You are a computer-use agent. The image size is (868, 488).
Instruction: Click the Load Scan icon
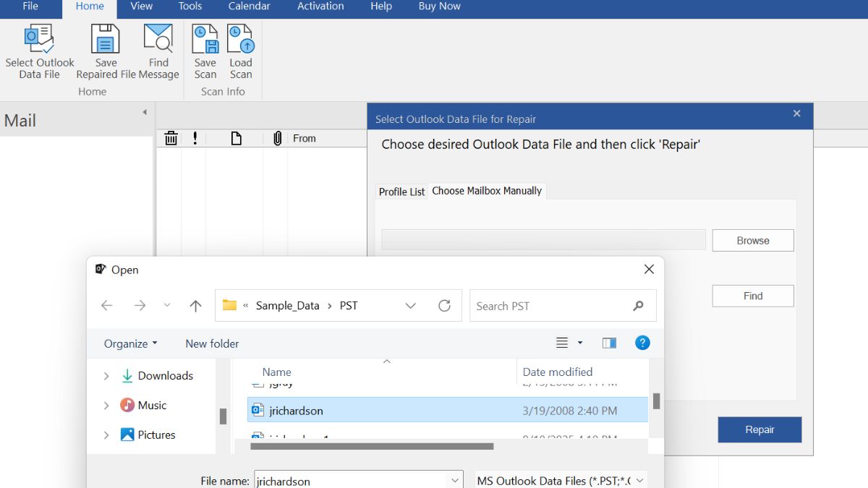pos(240,38)
